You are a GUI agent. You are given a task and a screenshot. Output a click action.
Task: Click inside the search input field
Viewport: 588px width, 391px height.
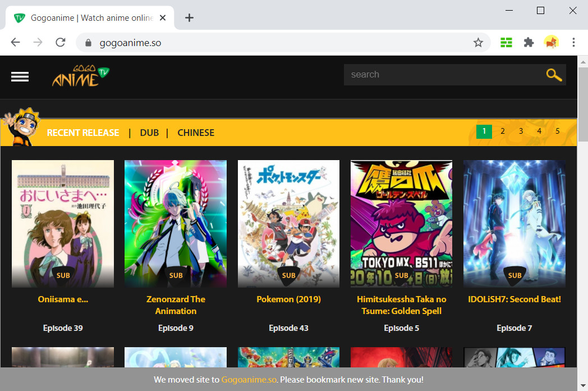point(438,74)
